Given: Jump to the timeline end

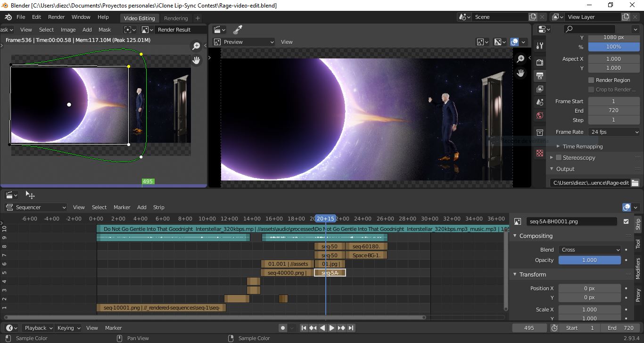Looking at the screenshot, I should coord(351,328).
